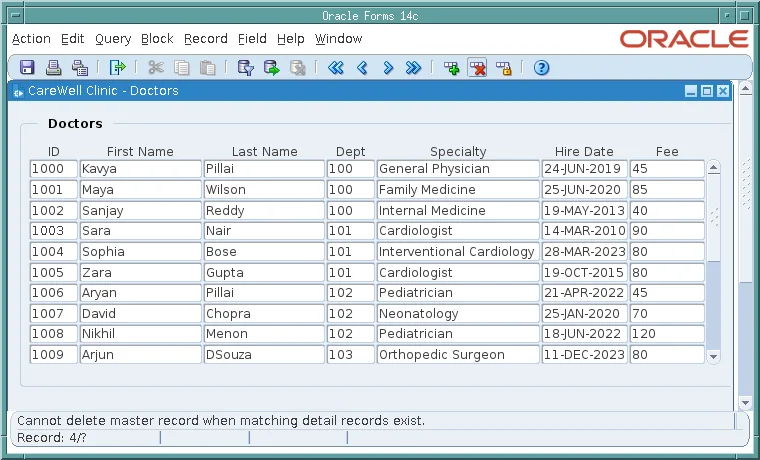The image size is (760, 460).
Task: Open Print Setup from the toolbar
Action: tap(79, 67)
